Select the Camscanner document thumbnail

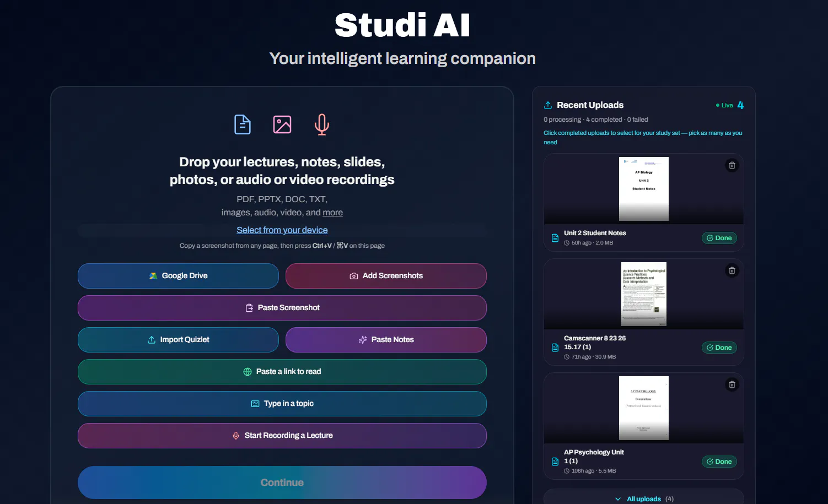click(x=644, y=294)
